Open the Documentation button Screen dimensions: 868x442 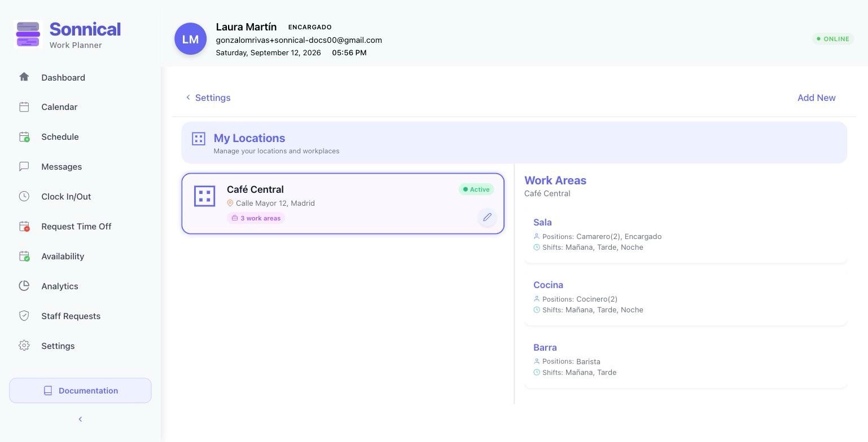pos(80,391)
